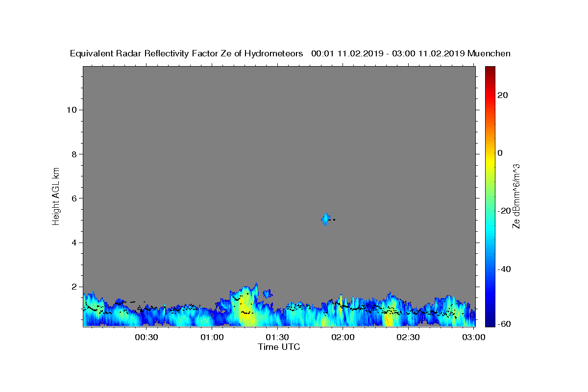The width and height of the screenshot is (588, 392).
Task: Click the 01:00 time tick label
Action: [x=212, y=337]
